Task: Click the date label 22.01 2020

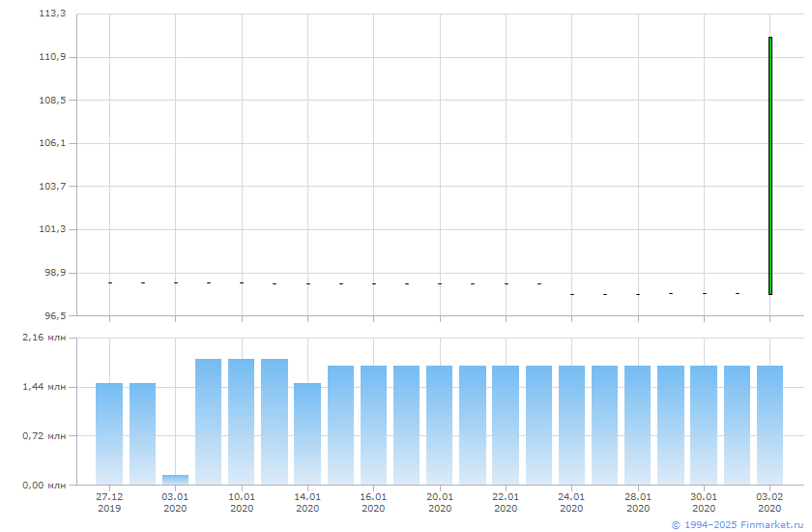Action: (506, 502)
